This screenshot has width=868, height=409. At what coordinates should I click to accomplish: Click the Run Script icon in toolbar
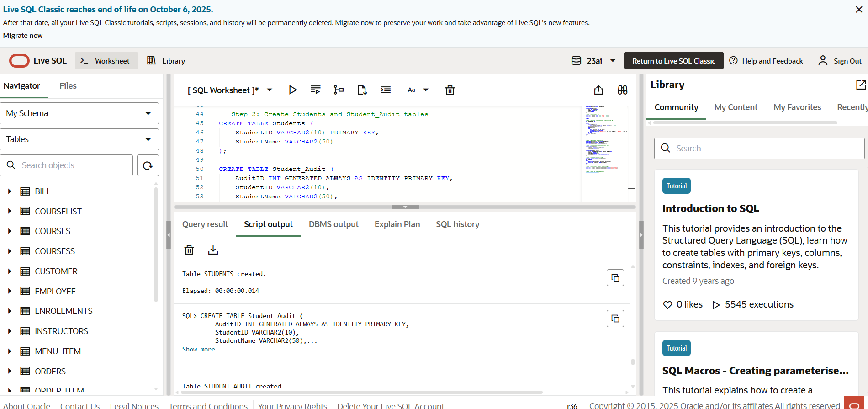tap(315, 90)
